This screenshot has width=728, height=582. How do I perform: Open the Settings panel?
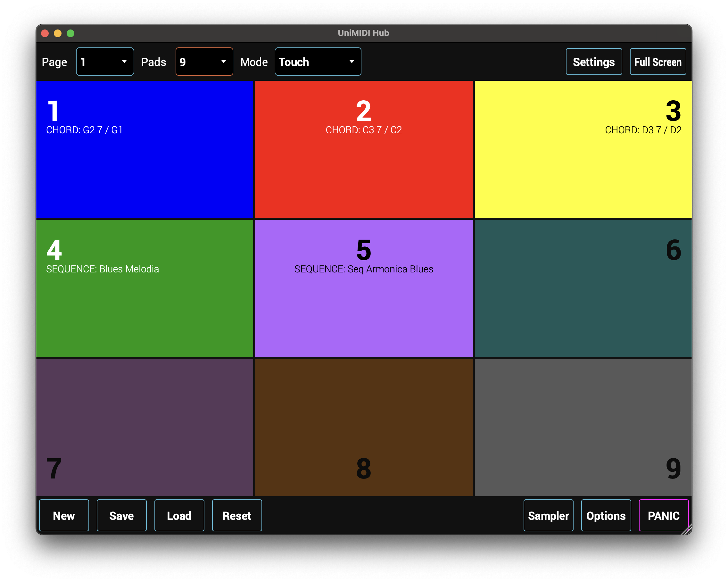[x=593, y=62]
